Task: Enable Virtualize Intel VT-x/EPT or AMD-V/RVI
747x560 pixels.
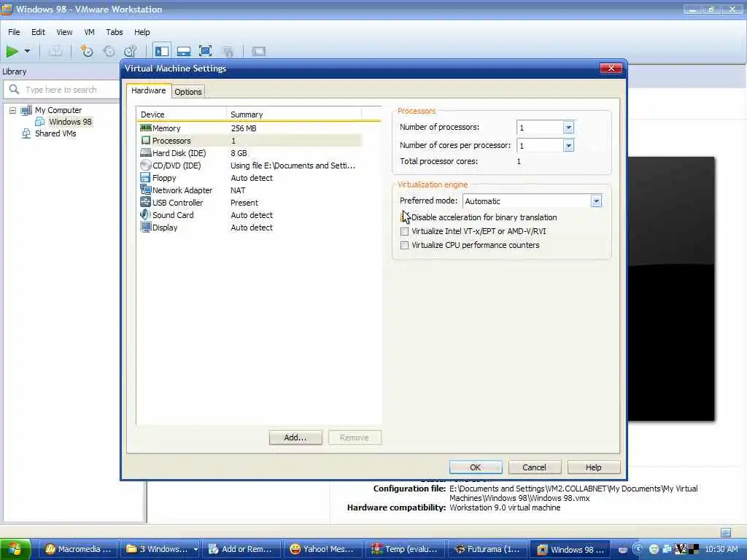Action: click(404, 231)
